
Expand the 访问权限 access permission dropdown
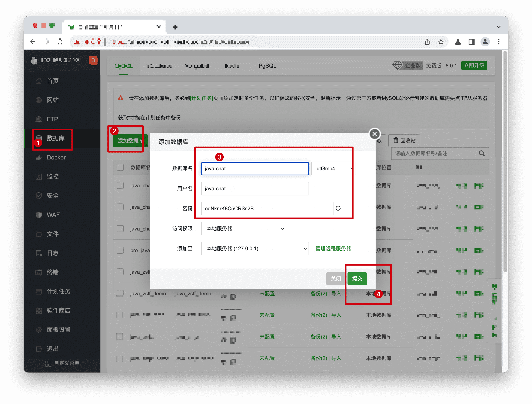tap(243, 228)
